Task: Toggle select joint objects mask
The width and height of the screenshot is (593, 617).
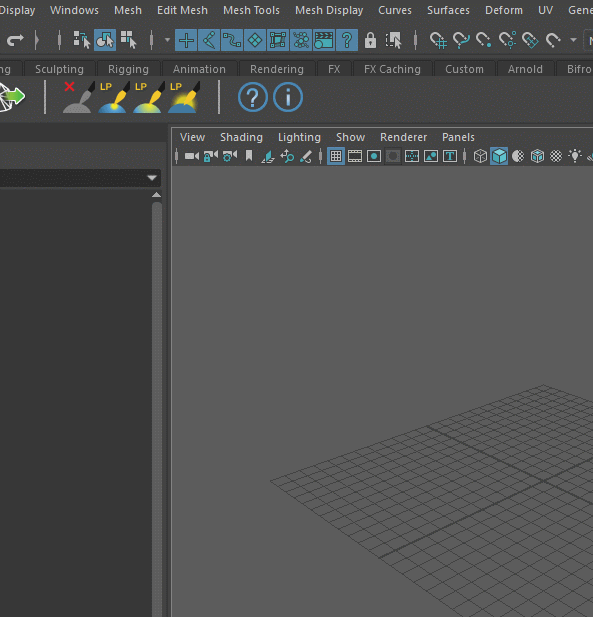Action: coord(209,40)
